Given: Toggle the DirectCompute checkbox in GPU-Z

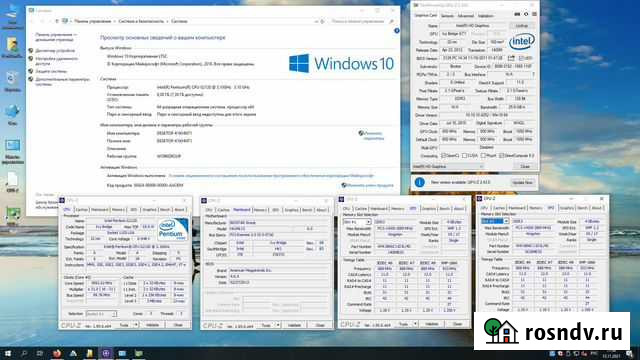Looking at the screenshot, I should click(x=501, y=156).
